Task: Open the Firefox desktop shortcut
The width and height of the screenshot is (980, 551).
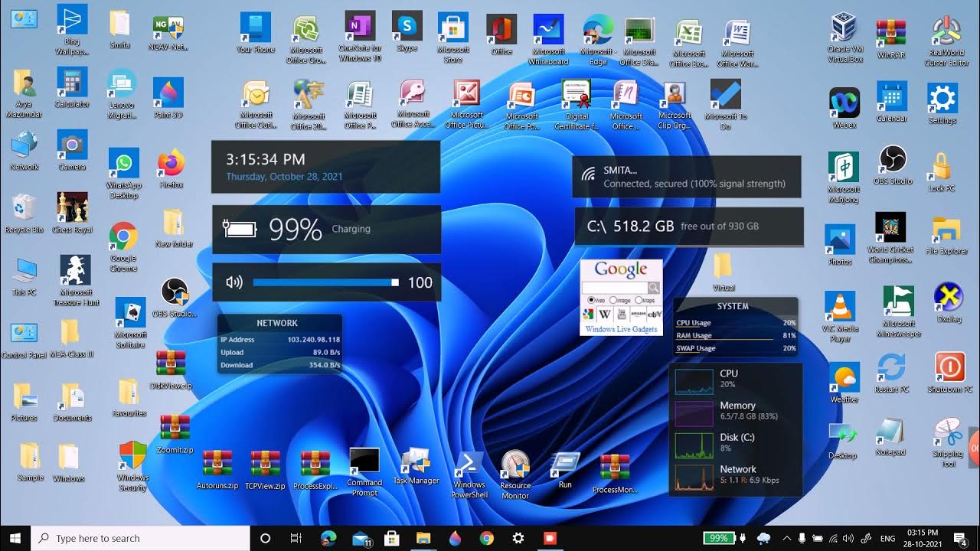Action: coord(171,169)
